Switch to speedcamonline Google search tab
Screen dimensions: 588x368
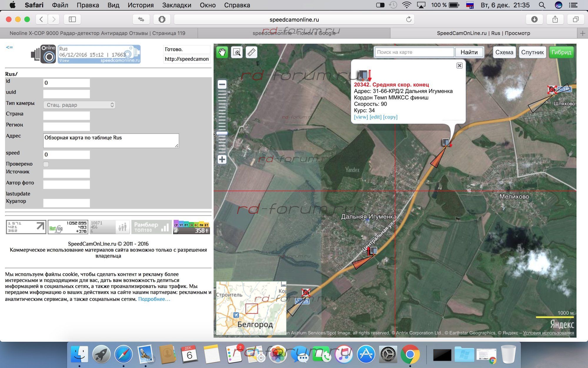294,33
